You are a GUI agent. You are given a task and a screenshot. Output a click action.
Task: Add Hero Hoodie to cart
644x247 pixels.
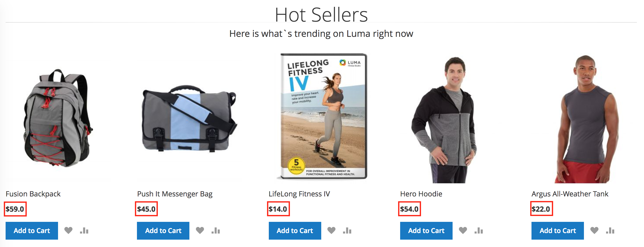pyautogui.click(x=426, y=231)
